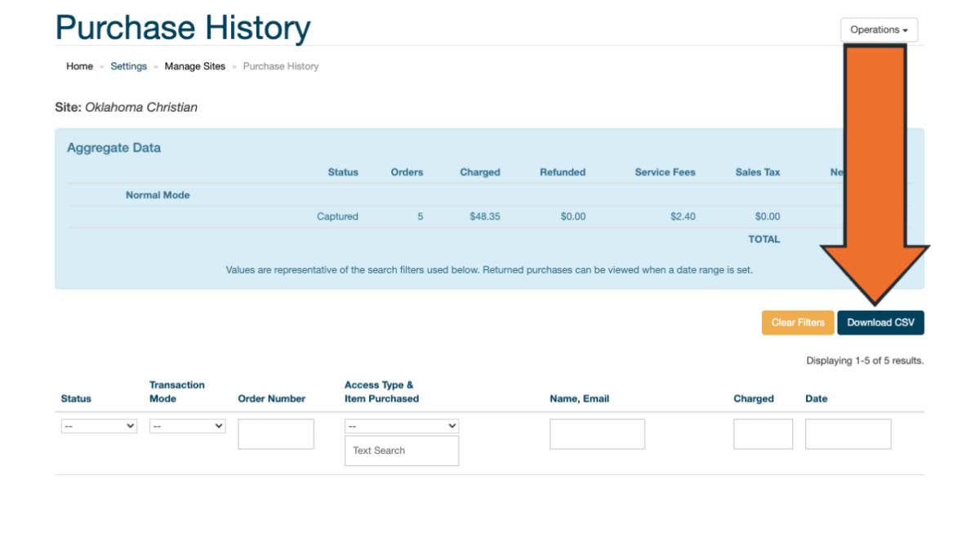This screenshot has height=551, width=980.
Task: Select Manage Sites in the breadcrumb
Action: tap(194, 66)
